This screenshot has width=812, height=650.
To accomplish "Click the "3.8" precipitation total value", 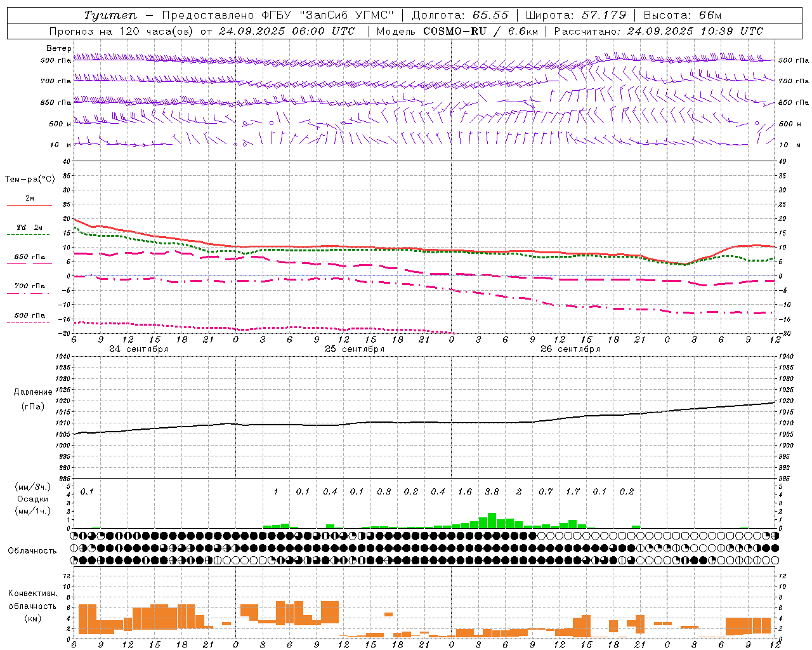I will 492,491.
